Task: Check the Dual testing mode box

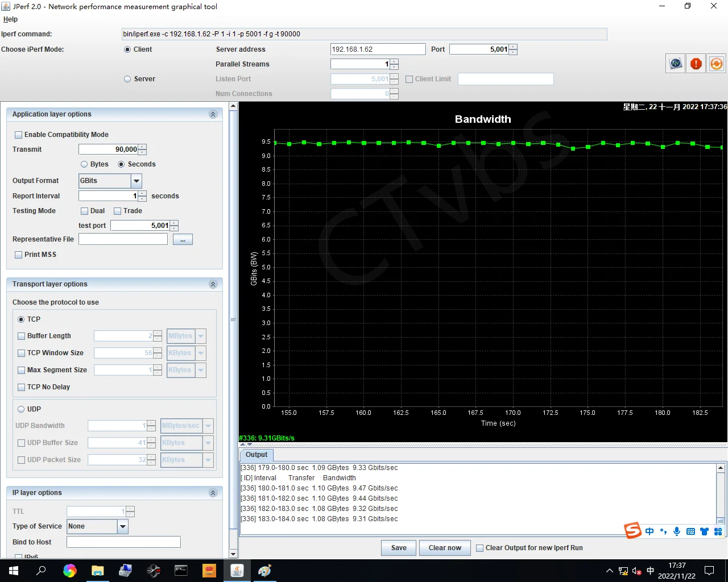Action: (85, 211)
